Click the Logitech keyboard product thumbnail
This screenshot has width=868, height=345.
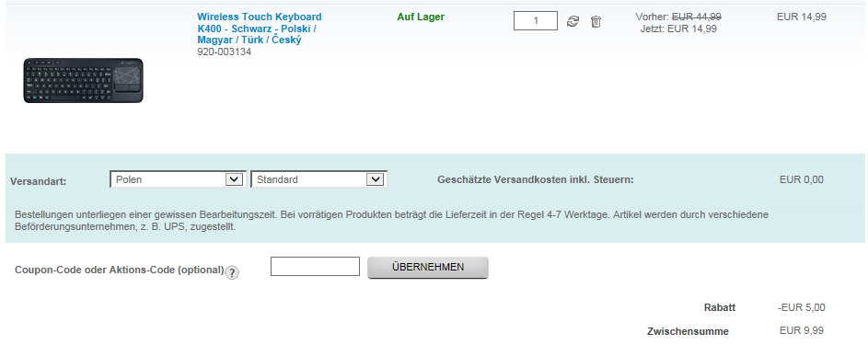point(83,81)
